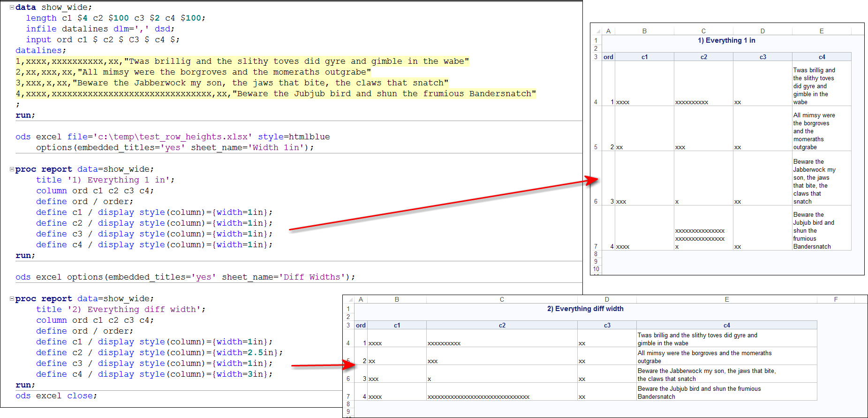Select the 'Twas brillig' cell in upper spreadsheet
The height and width of the screenshot is (418, 868).
tap(821, 85)
